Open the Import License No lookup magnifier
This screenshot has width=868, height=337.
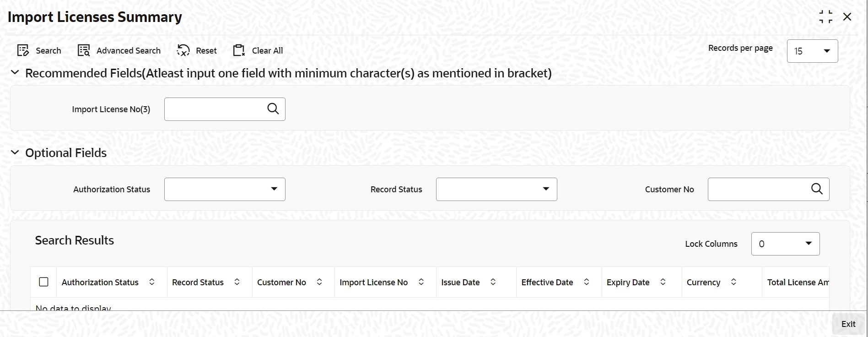click(x=273, y=109)
